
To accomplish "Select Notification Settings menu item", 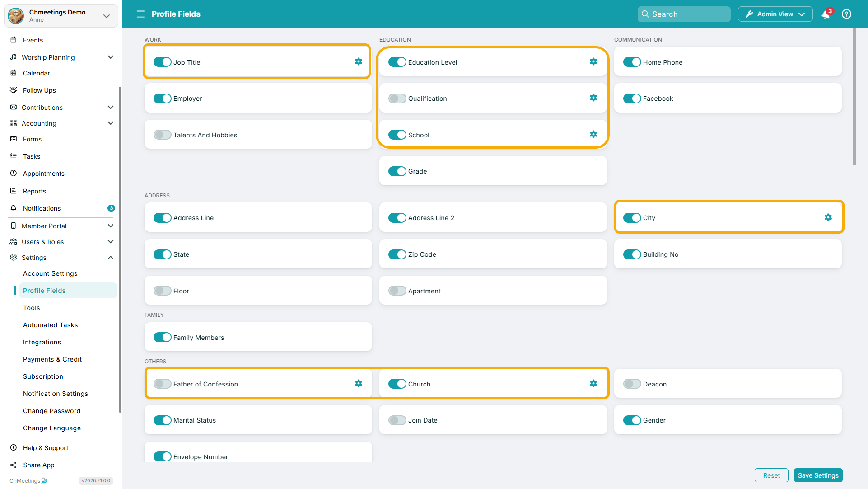I will pos(56,394).
